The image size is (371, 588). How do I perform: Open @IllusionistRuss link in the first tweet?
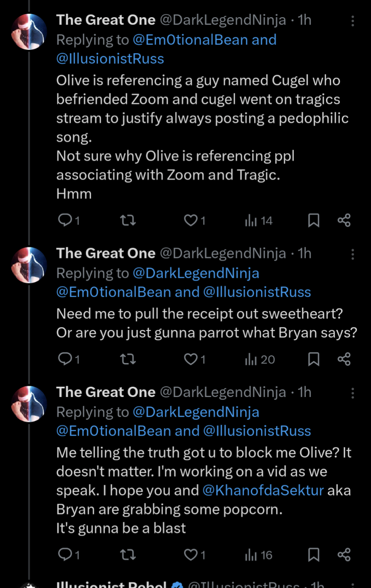click(x=110, y=58)
